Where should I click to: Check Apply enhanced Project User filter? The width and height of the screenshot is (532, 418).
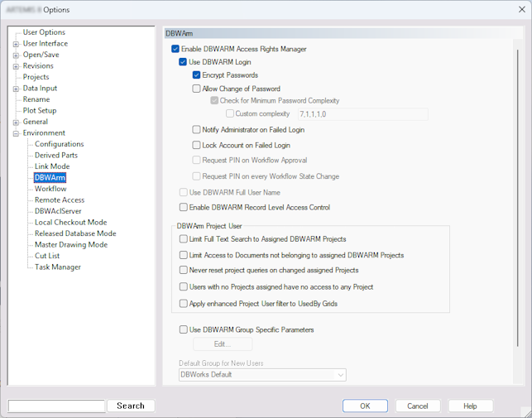(x=183, y=303)
